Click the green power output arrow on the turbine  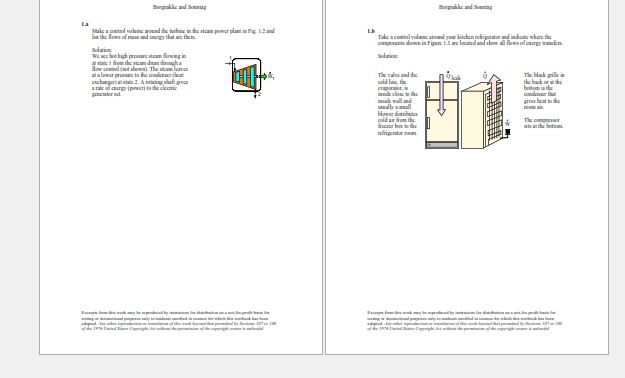(263, 76)
